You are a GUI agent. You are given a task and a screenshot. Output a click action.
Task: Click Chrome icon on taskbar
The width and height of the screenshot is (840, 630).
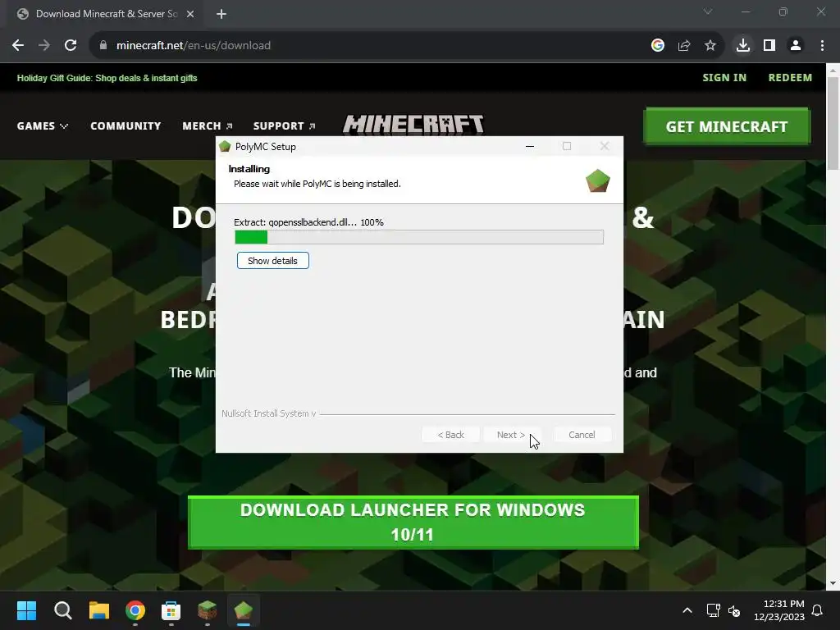pyautogui.click(x=135, y=610)
